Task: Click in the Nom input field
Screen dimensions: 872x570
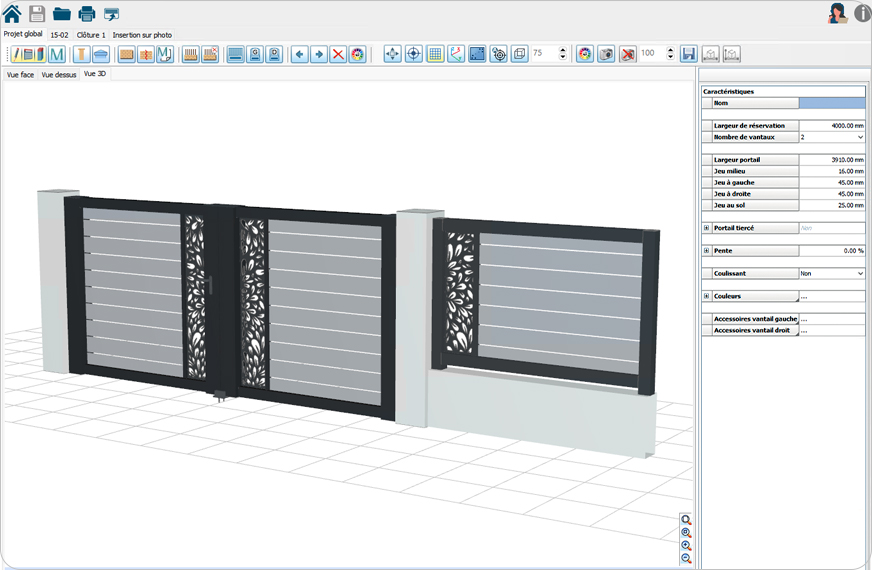Action: [x=831, y=103]
